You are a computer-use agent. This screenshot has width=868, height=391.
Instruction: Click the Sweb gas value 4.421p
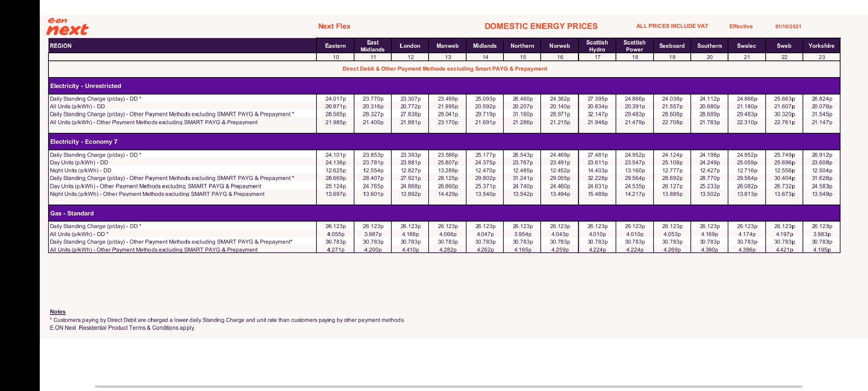[x=784, y=250]
